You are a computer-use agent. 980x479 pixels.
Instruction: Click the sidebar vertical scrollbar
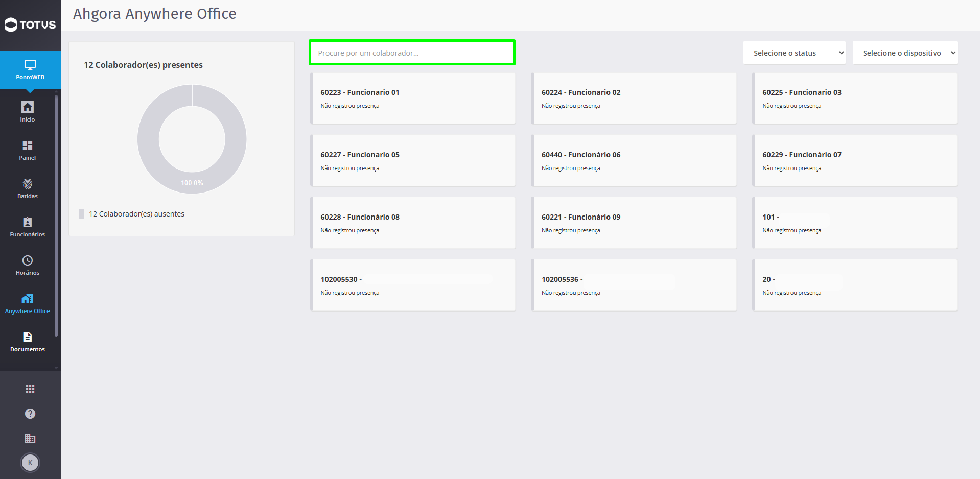coord(56,215)
